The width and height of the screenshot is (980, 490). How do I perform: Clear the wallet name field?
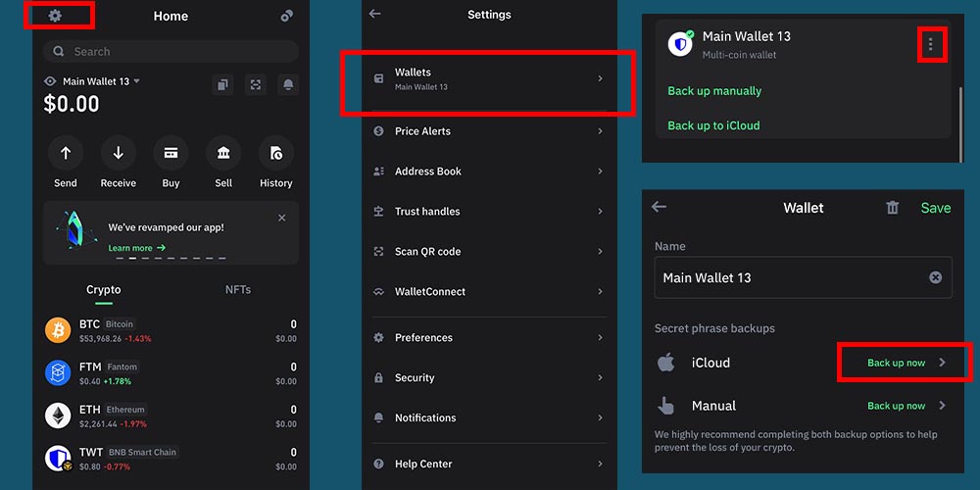[x=935, y=278]
